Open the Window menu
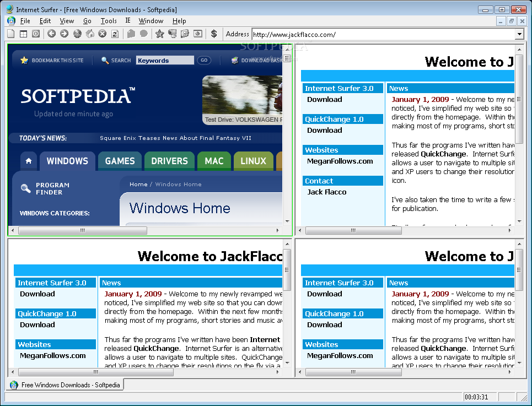 click(x=151, y=21)
